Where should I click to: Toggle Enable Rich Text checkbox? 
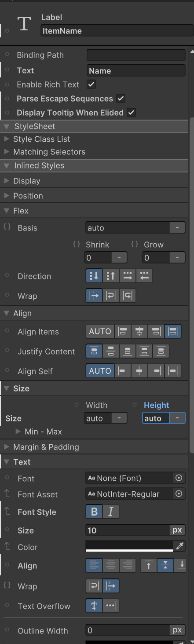click(92, 84)
